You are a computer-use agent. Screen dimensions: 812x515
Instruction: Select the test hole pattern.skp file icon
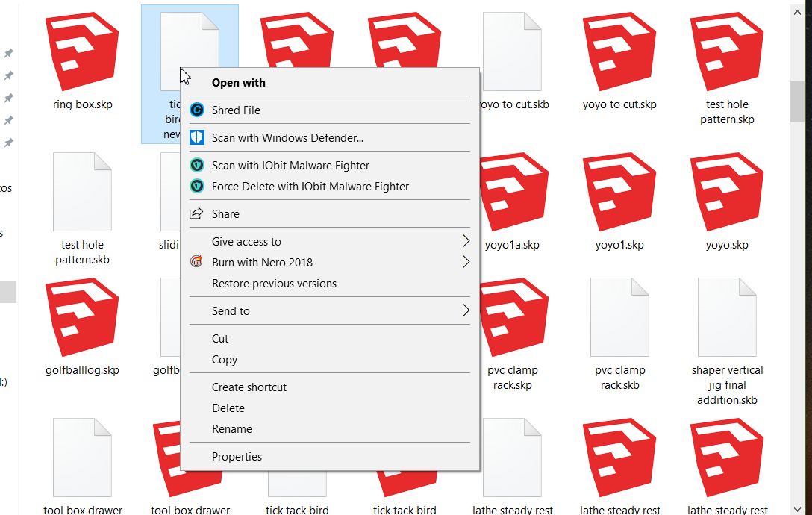tap(727, 51)
